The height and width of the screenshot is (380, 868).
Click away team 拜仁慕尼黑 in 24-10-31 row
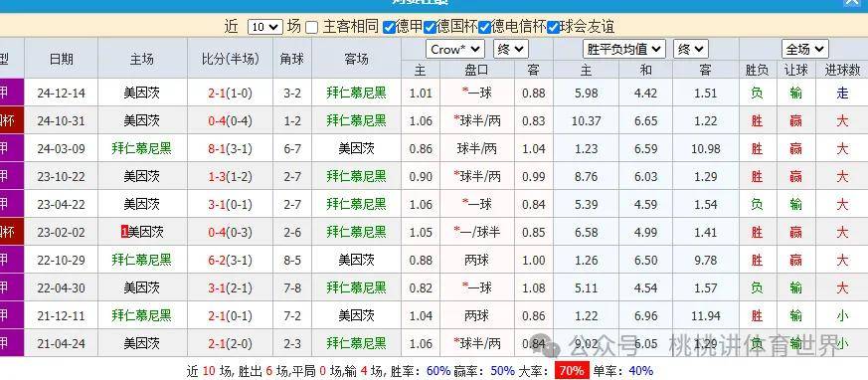click(x=357, y=120)
